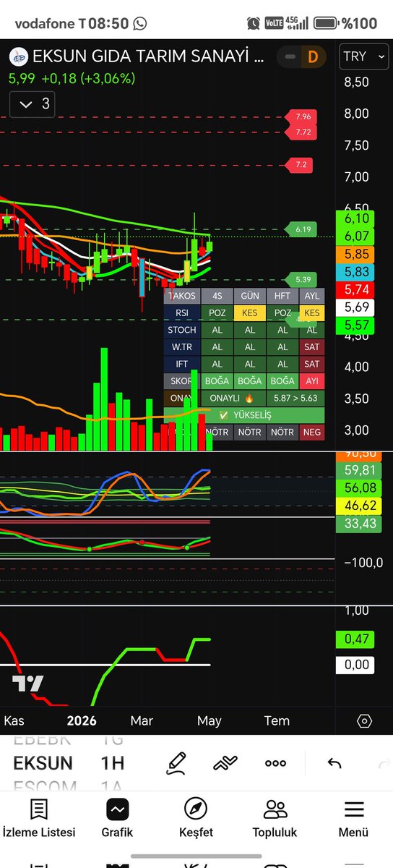Viewport: 393px width, 868px height.
Task: Open chart settings hexagon icon
Action: pos(365,721)
